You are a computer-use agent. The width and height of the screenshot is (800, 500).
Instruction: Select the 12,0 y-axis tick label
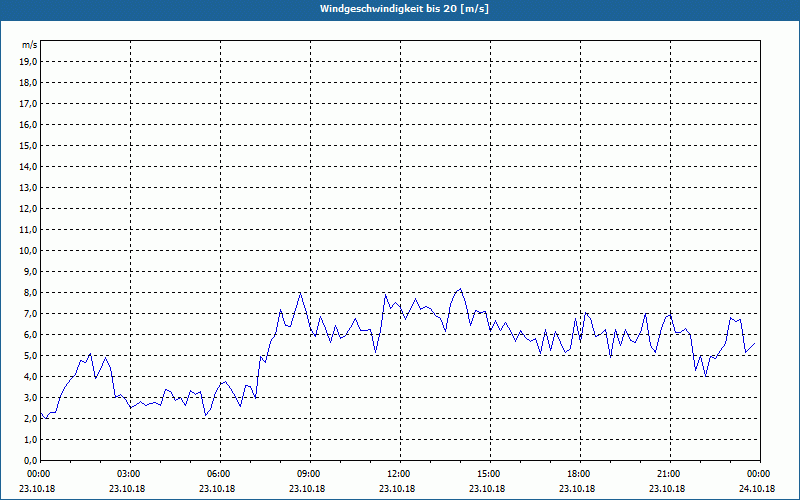[x=28, y=209]
